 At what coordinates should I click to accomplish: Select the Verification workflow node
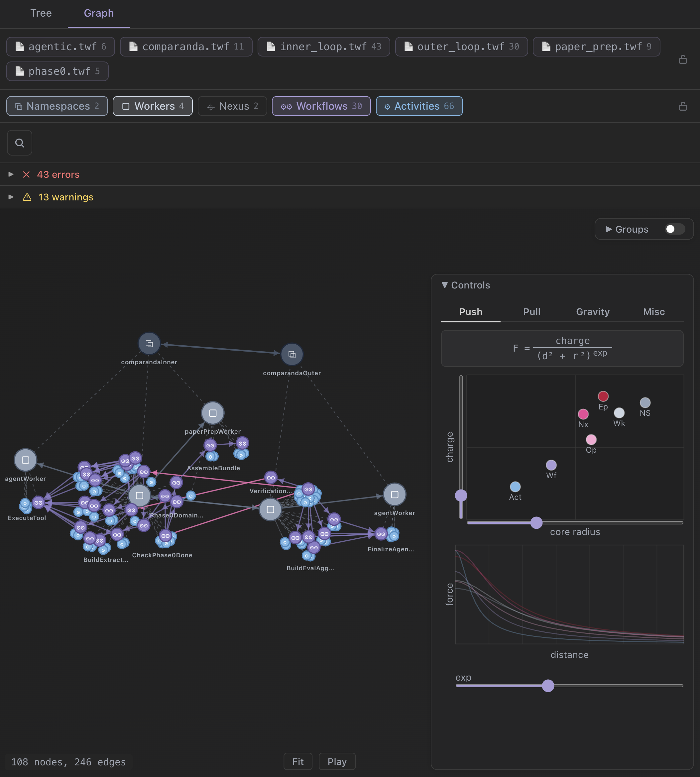coord(271,478)
